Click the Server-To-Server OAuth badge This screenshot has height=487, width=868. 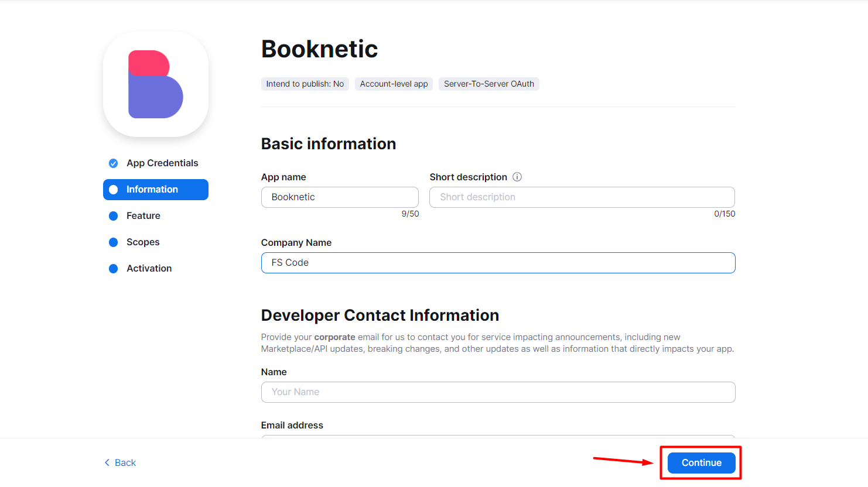point(488,84)
